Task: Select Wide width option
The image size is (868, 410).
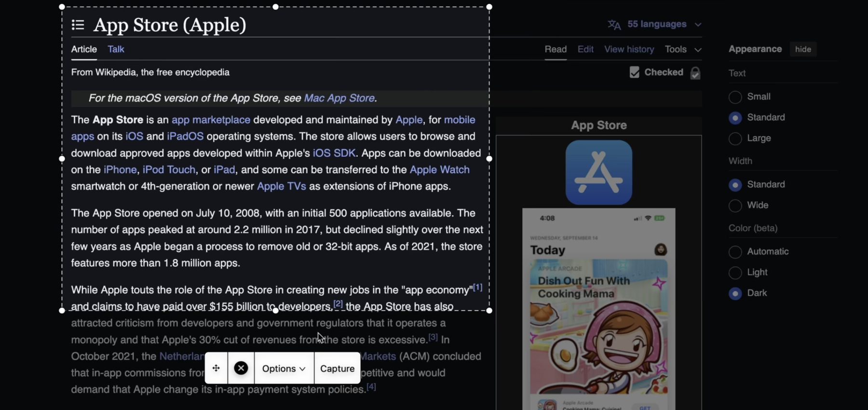Action: coord(735,205)
